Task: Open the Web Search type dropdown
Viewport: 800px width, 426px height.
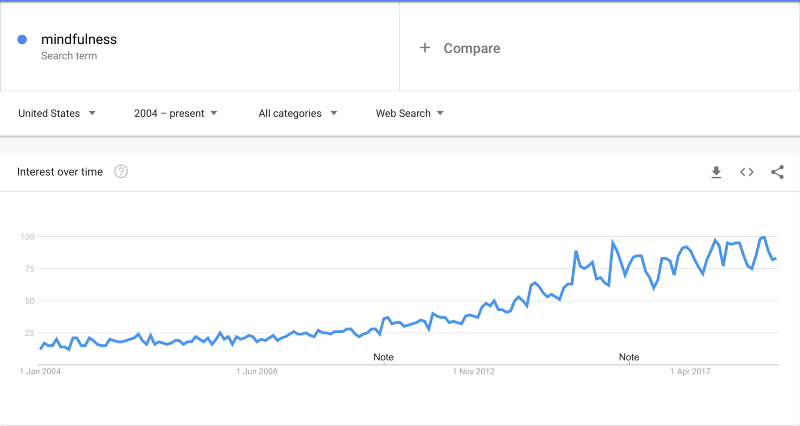Action: pos(410,113)
